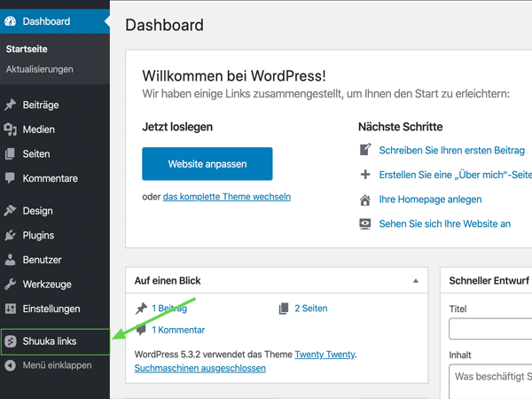Focus the Inhalt text area
This screenshot has width=532, height=399.
pos(490,381)
